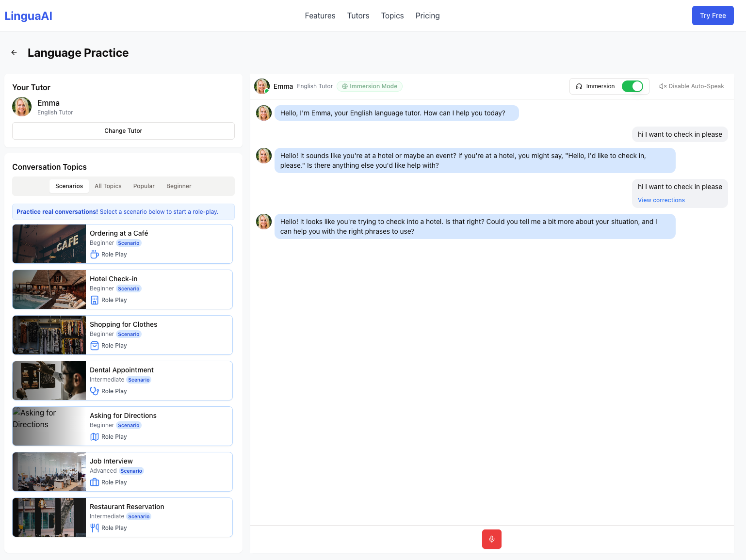Switch to the All Topics tab
Image resolution: width=746 pixels, height=560 pixels.
point(108,186)
